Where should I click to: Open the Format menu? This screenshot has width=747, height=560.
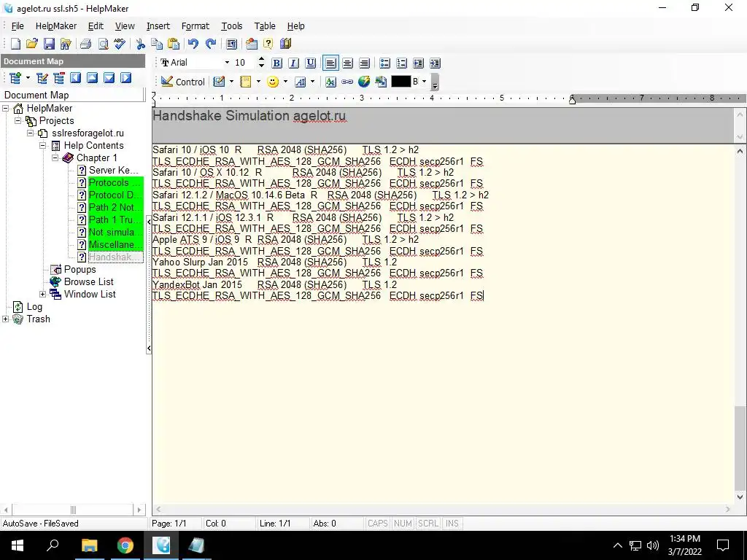tap(196, 26)
